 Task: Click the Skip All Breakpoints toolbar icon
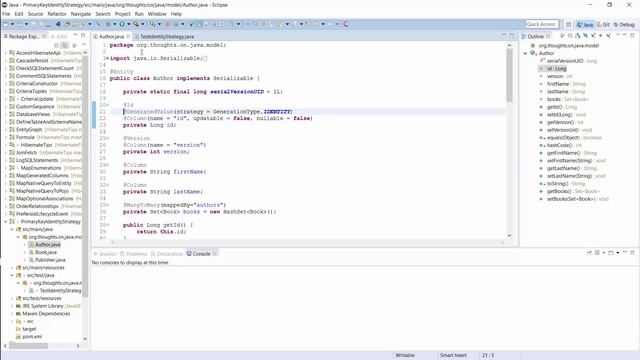tap(98, 24)
